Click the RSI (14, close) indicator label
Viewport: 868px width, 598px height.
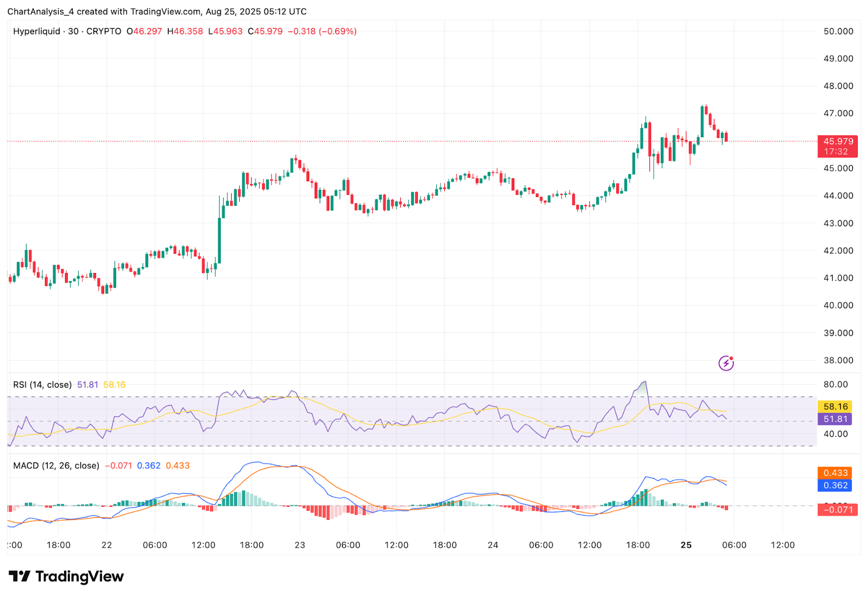pos(42,385)
